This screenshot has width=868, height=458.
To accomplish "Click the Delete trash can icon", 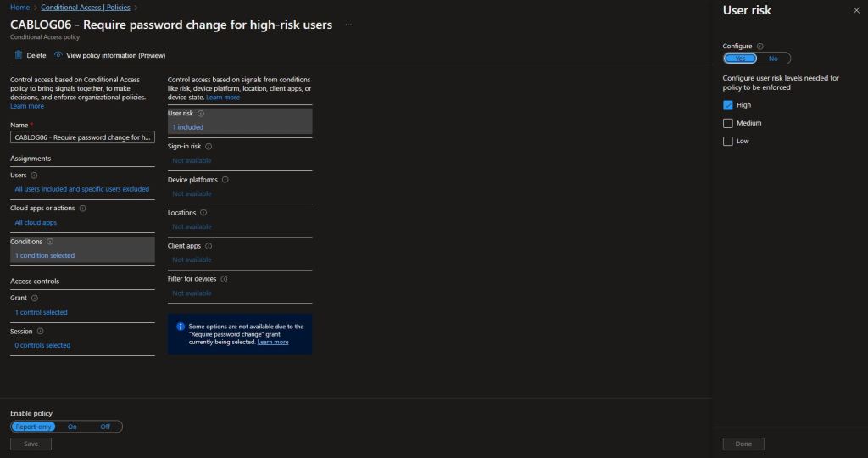I will point(19,55).
